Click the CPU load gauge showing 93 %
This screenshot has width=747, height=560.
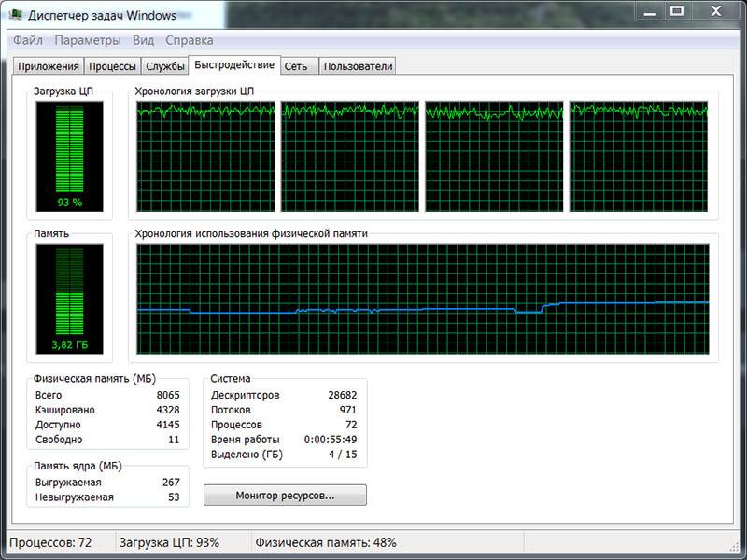pyautogui.click(x=69, y=156)
